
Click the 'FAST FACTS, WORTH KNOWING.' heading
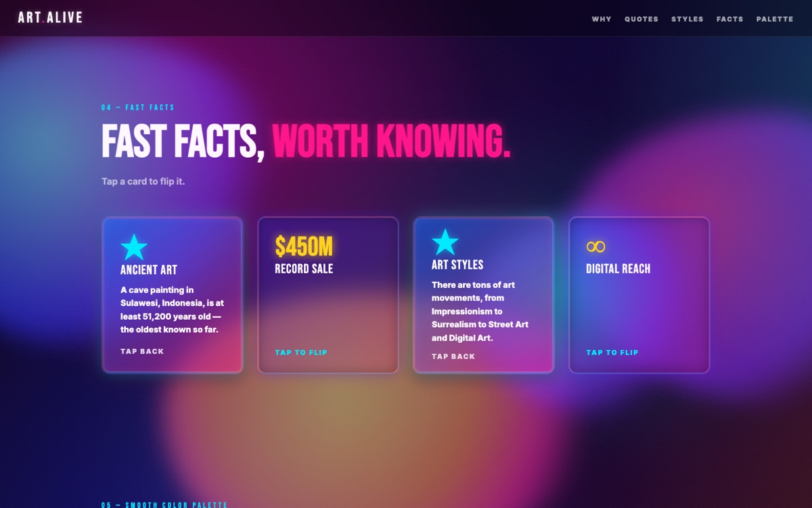[x=306, y=140]
